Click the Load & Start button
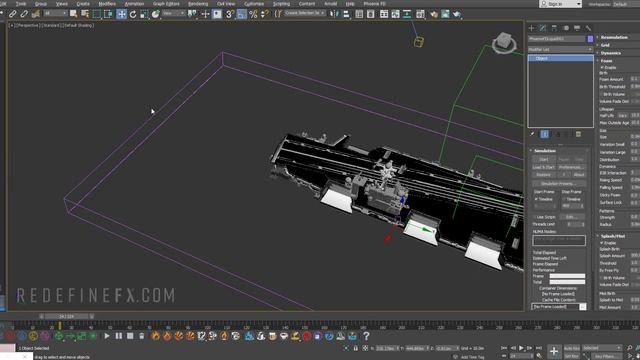 [x=544, y=167]
